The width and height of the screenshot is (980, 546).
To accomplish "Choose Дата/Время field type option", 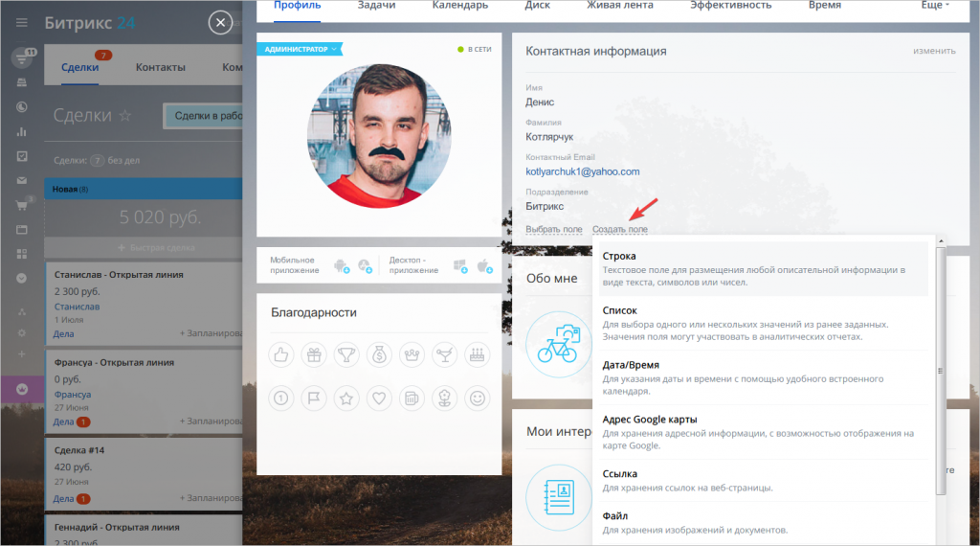I will (x=763, y=377).
